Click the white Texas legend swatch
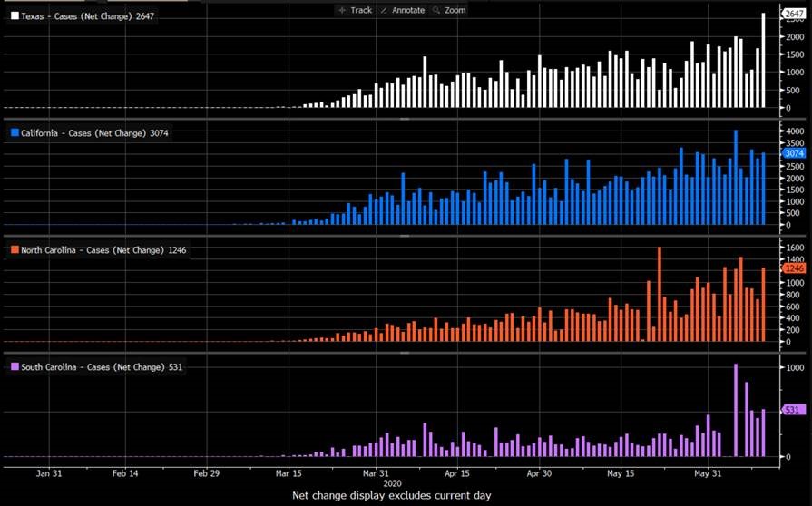 pyautogui.click(x=14, y=16)
